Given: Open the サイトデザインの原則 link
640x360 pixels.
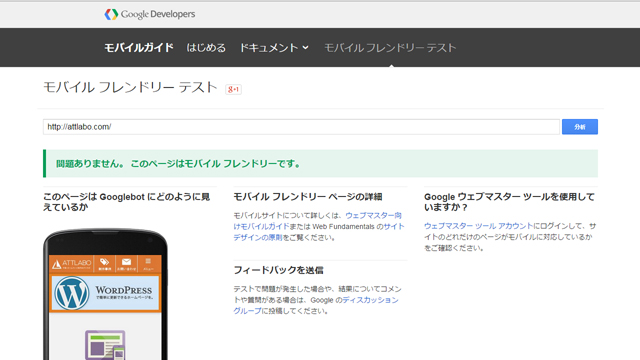Looking at the screenshot, I should coord(319,232).
